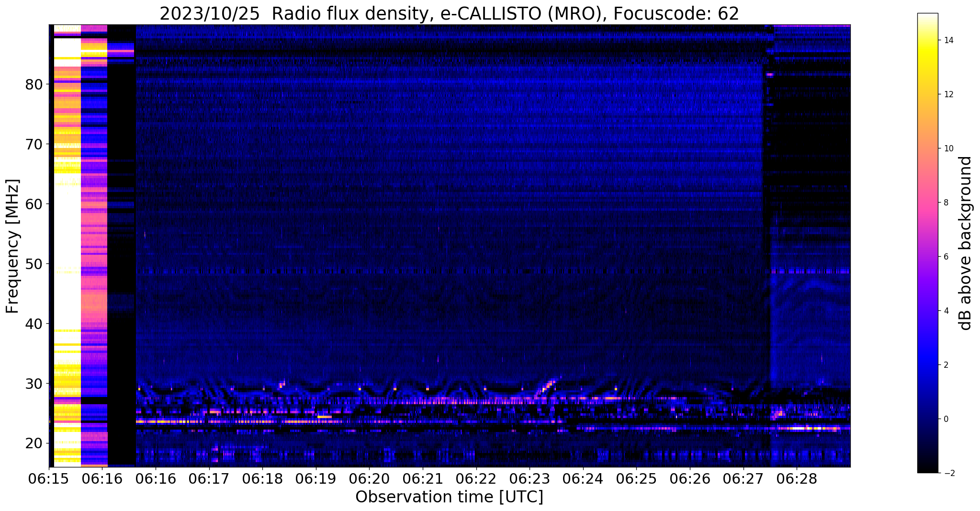Click the 14 dB colorbar tick label
The width and height of the screenshot is (980, 511).
click(x=948, y=40)
